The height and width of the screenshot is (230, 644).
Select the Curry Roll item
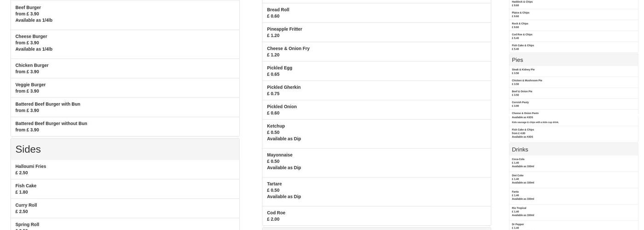pyautogui.click(x=26, y=206)
